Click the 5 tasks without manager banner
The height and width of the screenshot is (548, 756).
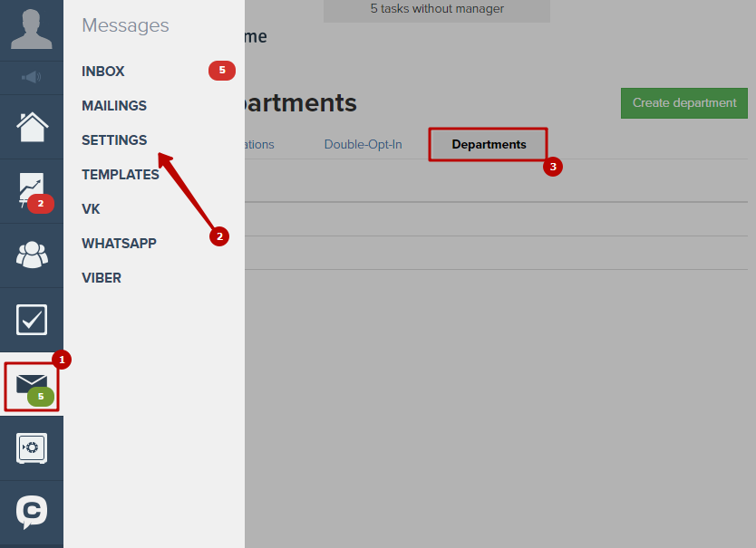click(437, 9)
